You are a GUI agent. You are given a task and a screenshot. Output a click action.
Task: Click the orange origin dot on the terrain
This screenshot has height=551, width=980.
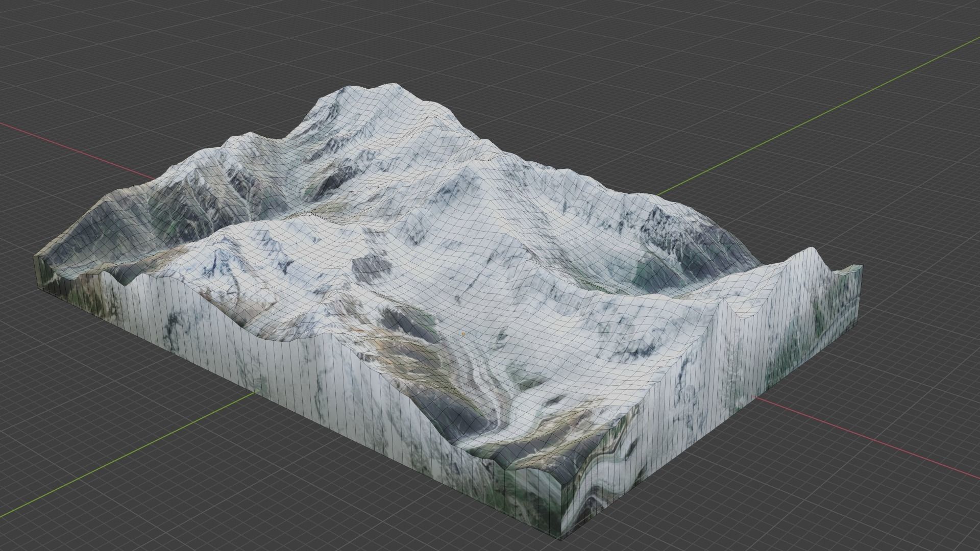(x=463, y=334)
